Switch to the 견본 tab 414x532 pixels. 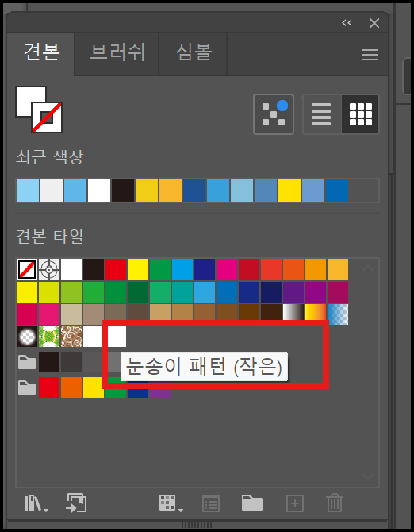pos(42,52)
